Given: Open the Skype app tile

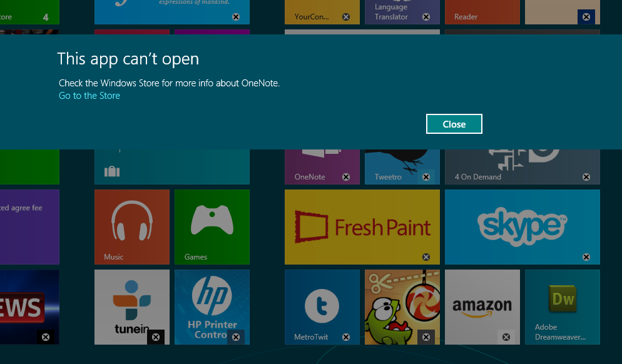Looking at the screenshot, I should click(x=522, y=227).
